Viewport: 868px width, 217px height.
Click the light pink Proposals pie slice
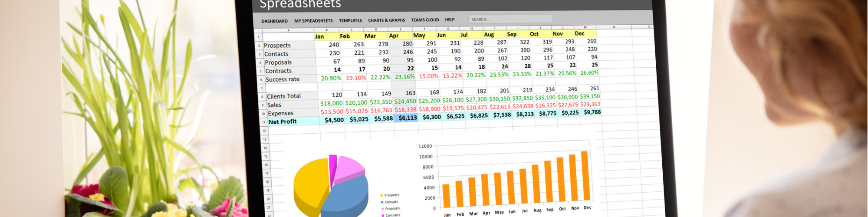[x=349, y=166]
